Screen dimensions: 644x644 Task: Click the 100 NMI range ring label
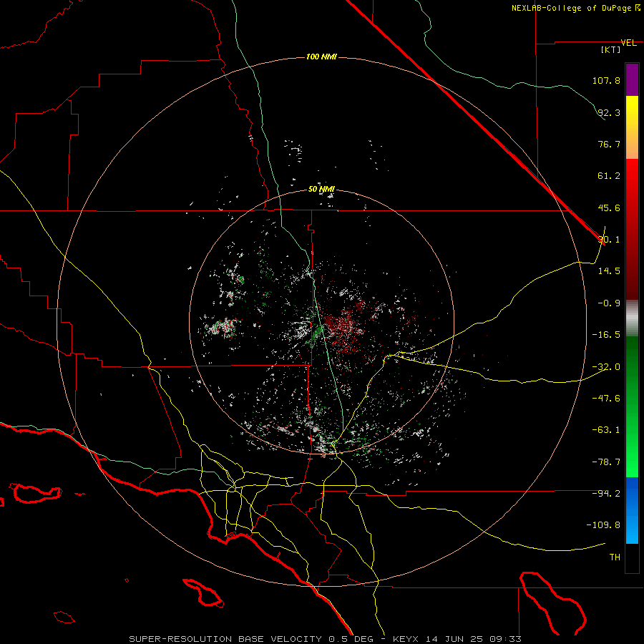coord(321,57)
